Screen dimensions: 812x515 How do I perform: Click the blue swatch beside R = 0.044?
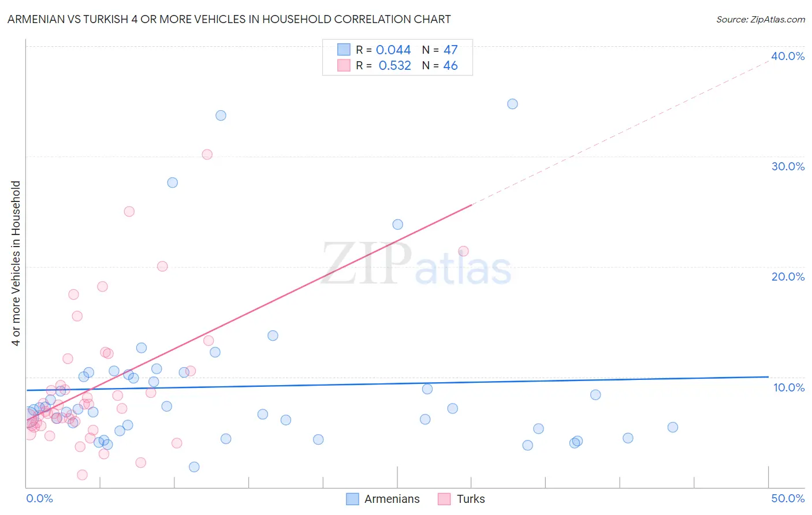click(x=344, y=50)
